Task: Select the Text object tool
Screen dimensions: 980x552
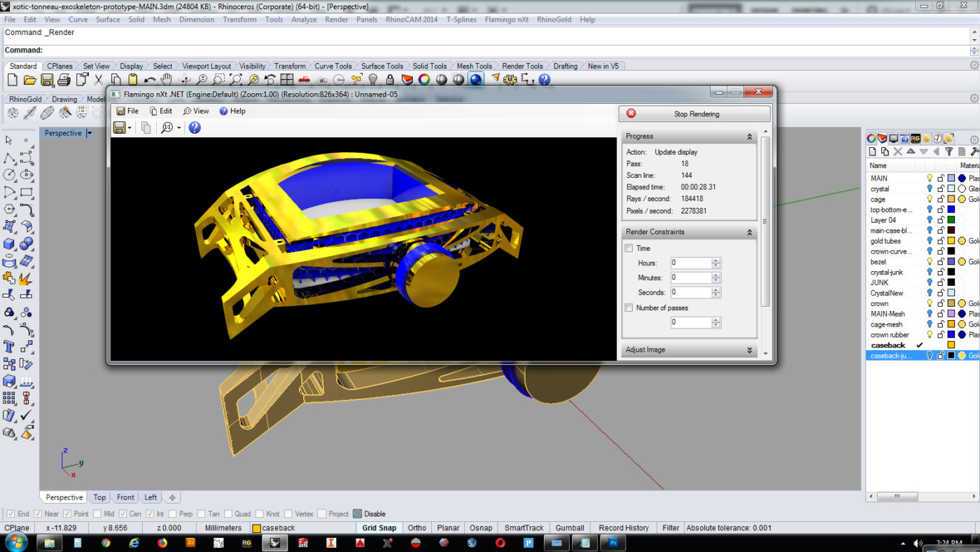Action: pos(10,347)
